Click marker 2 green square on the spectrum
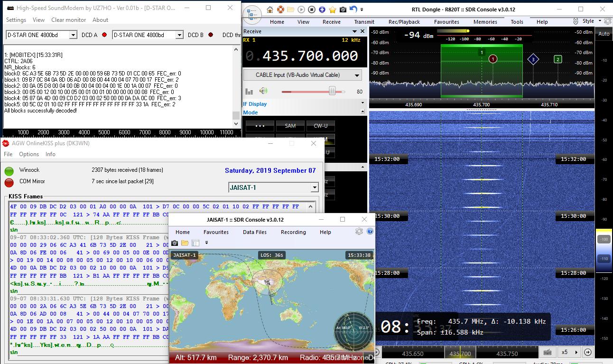 coord(558,59)
